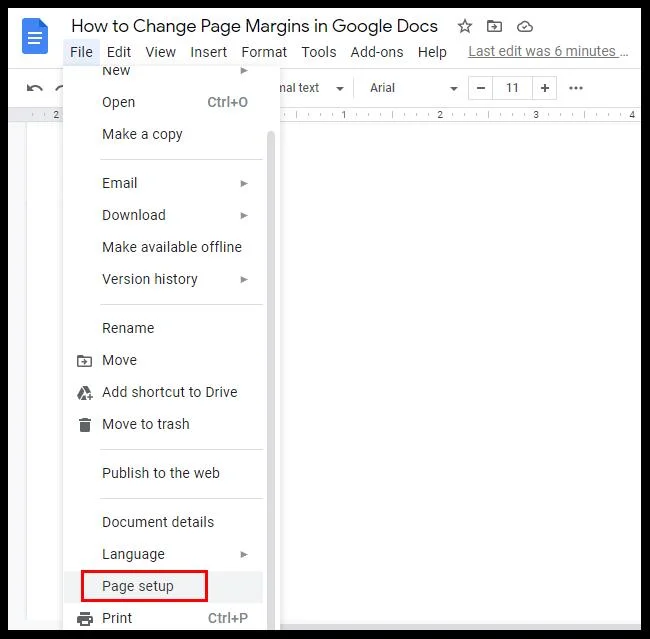Star this document

click(465, 27)
